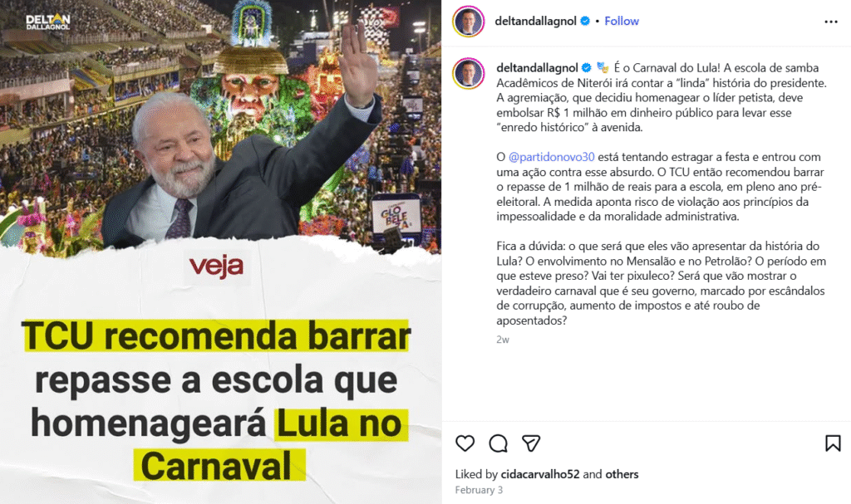The width and height of the screenshot is (851, 504).
Task: Open deltandallagnol profile from header username
Action: (x=535, y=21)
